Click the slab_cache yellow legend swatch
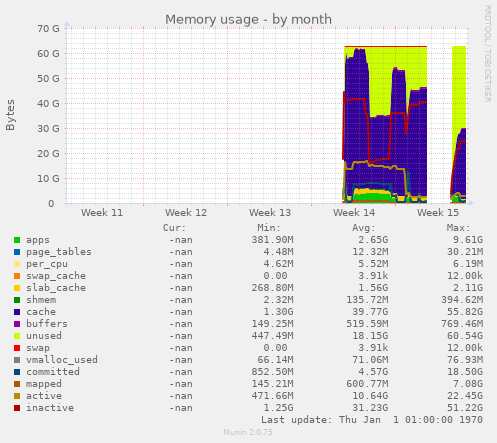Image resolution: width=497 pixels, height=443 pixels. tap(17, 288)
